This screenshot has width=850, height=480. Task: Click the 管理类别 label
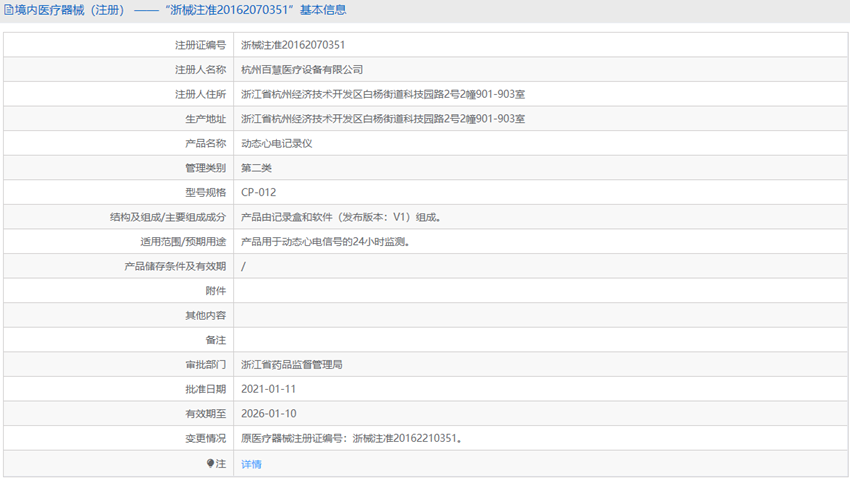(205, 168)
